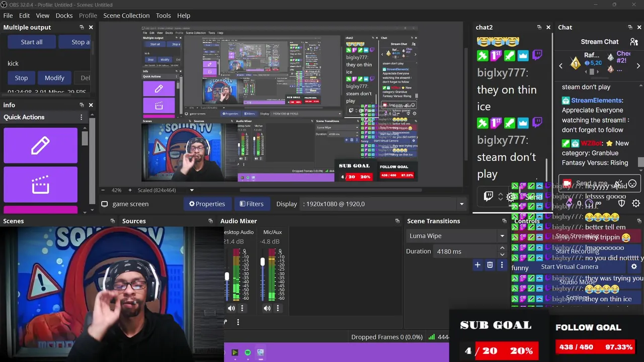Click Start Virtual Camera button
Screen dimensions: 644x362
(x=570, y=267)
